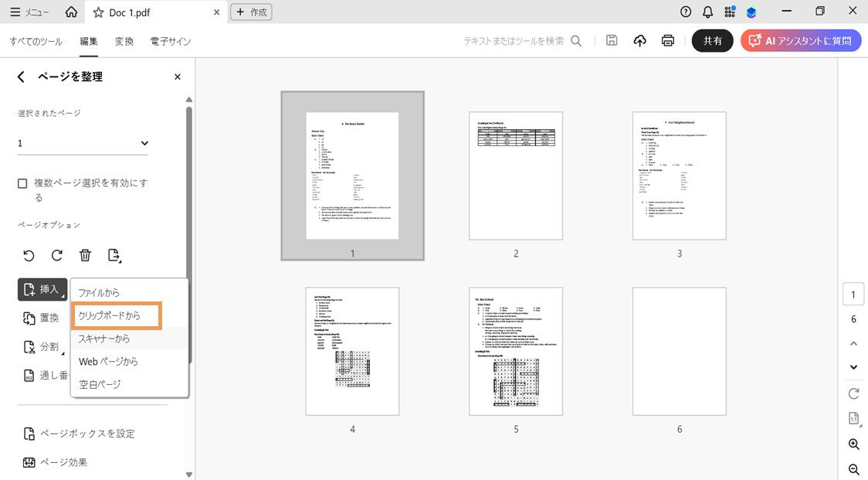Open the print dialog via the printer icon

667,40
